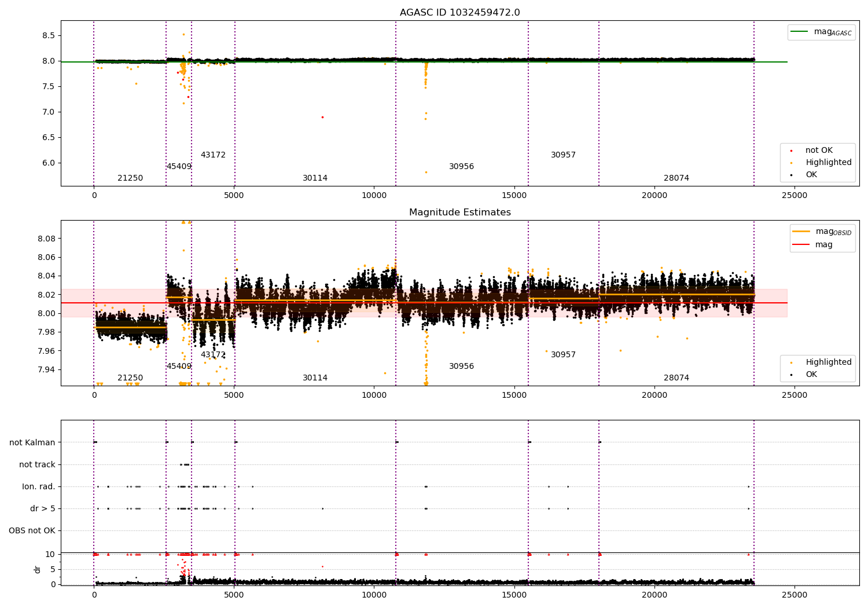Viewport: 868px width, 608px height.
Task: Click the 'Magnitude Estimates' subplot title
Action: tap(459, 213)
